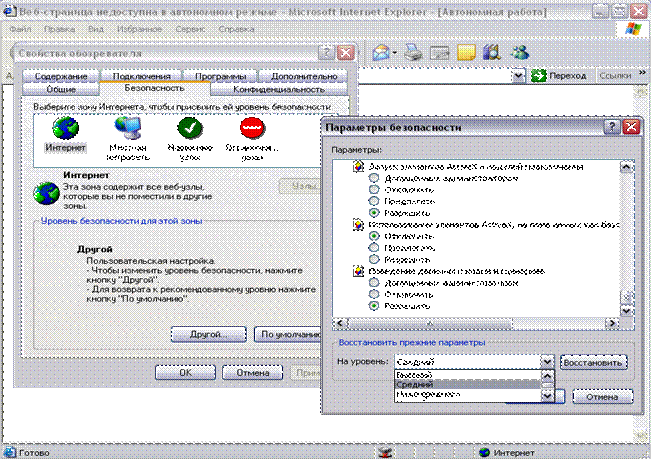The image size is (651, 459).
Task: Open the address bar dropdown arrow
Action: point(518,75)
